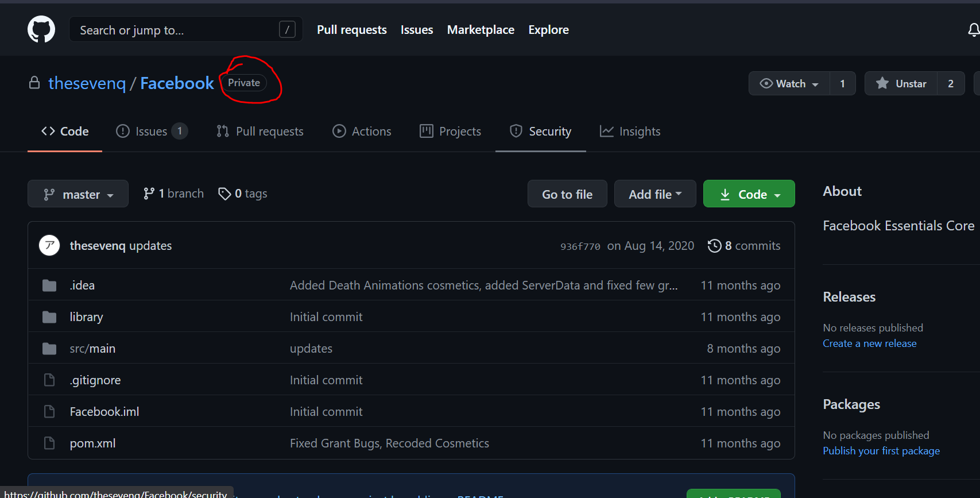Click Create a new release link
980x498 pixels.
click(870, 343)
